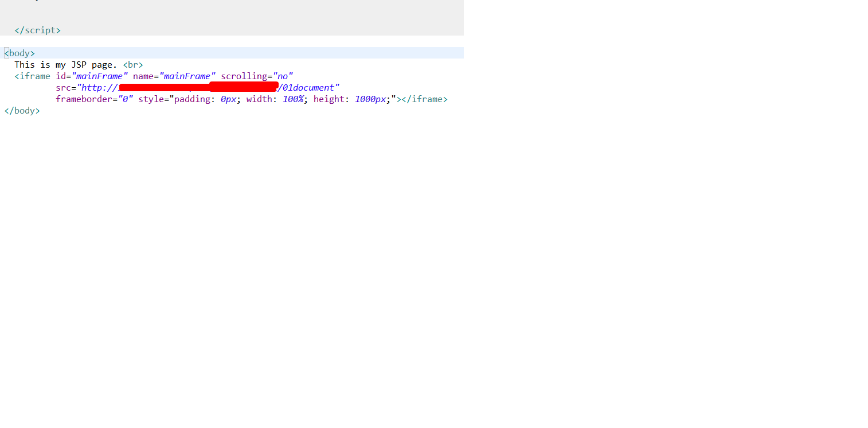Click the style attribute name
The width and height of the screenshot is (868, 428).
151,99
